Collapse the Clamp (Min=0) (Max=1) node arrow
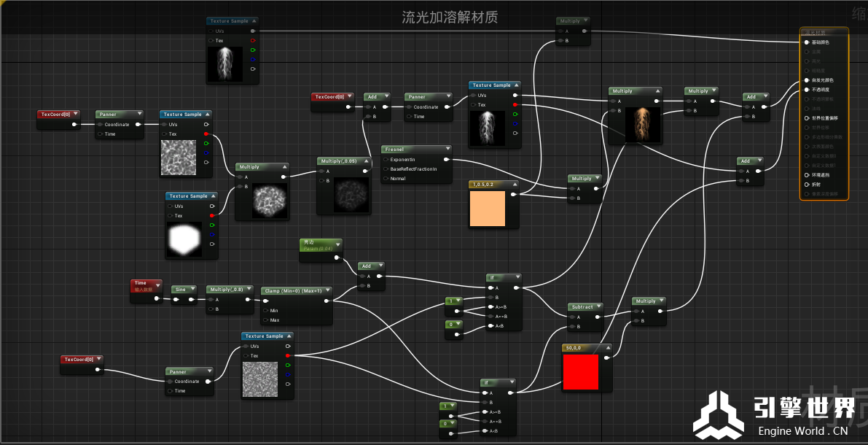 point(328,290)
